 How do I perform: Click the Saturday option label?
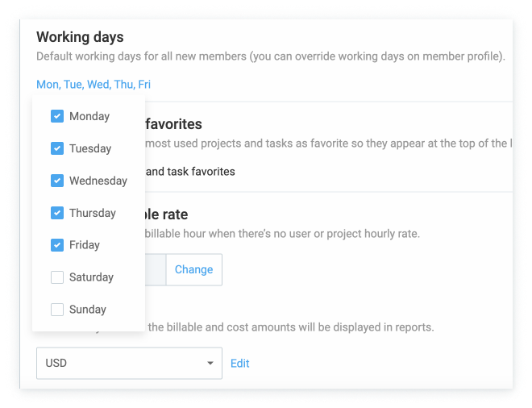coord(91,277)
